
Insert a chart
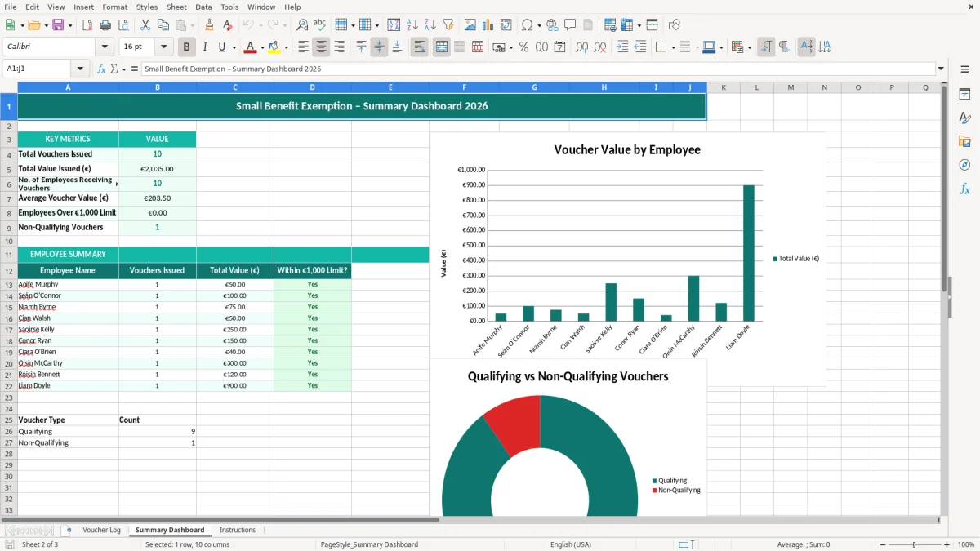point(488,25)
